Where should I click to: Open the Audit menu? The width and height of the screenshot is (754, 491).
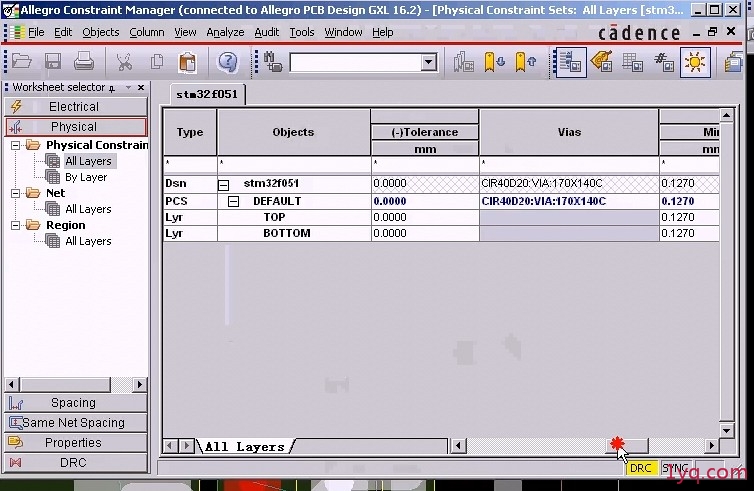(267, 32)
